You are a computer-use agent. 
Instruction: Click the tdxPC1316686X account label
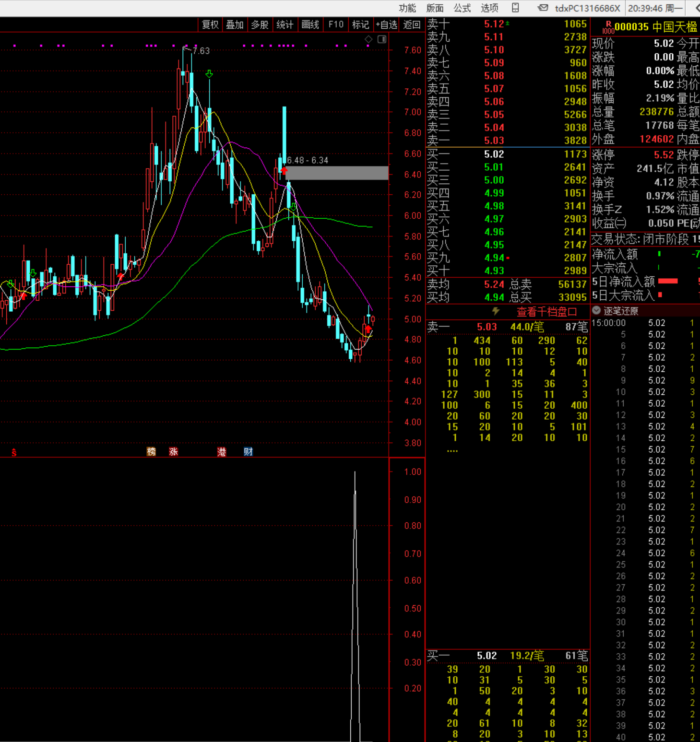coord(587,8)
